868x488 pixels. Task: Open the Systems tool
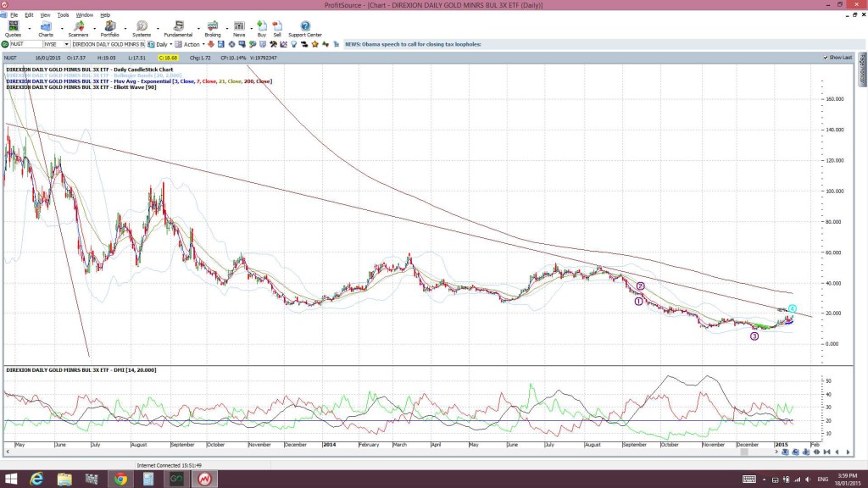click(142, 29)
